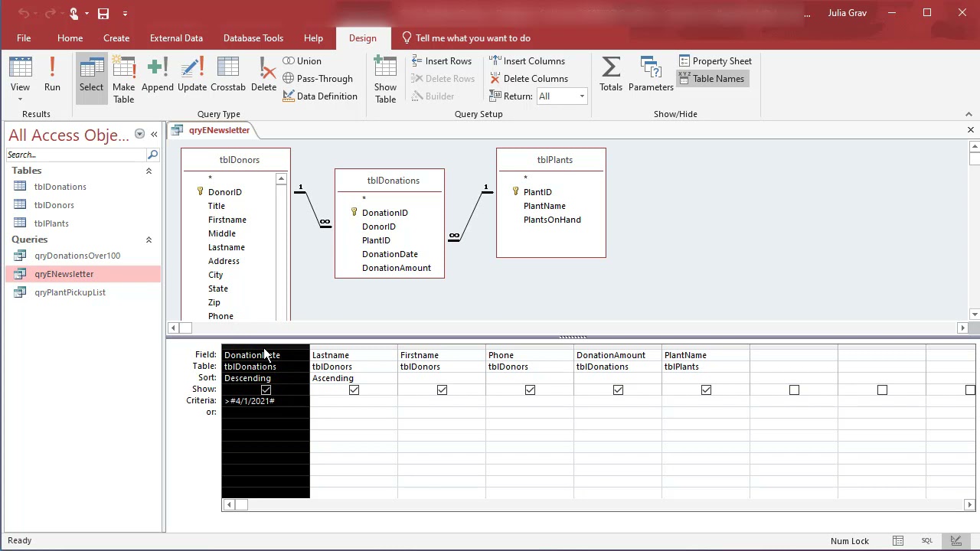Open the Customize Quick Access Toolbar dropdown
The height and width of the screenshot is (551, 980).
[x=125, y=13]
